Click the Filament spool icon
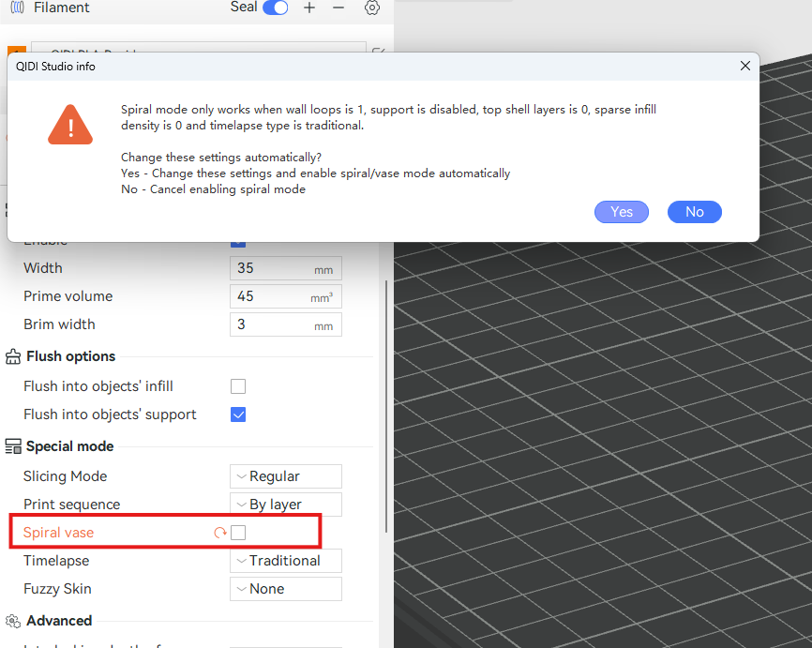Screen dimensions: 812x648 tap(18, 8)
